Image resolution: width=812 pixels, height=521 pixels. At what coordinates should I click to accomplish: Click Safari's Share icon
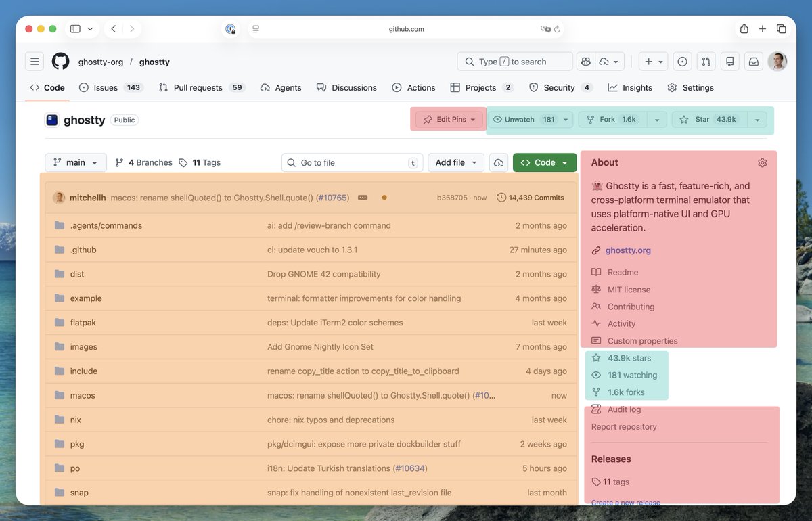744,28
